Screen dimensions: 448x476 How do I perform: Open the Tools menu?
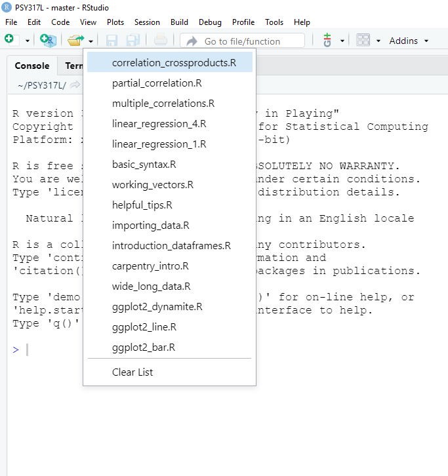point(274,22)
